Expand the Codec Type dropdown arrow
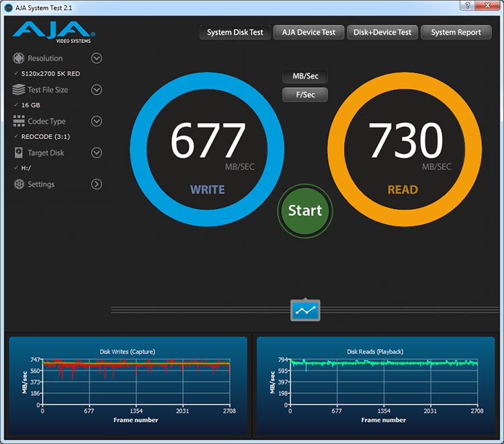The image size is (504, 444). pyautogui.click(x=96, y=121)
